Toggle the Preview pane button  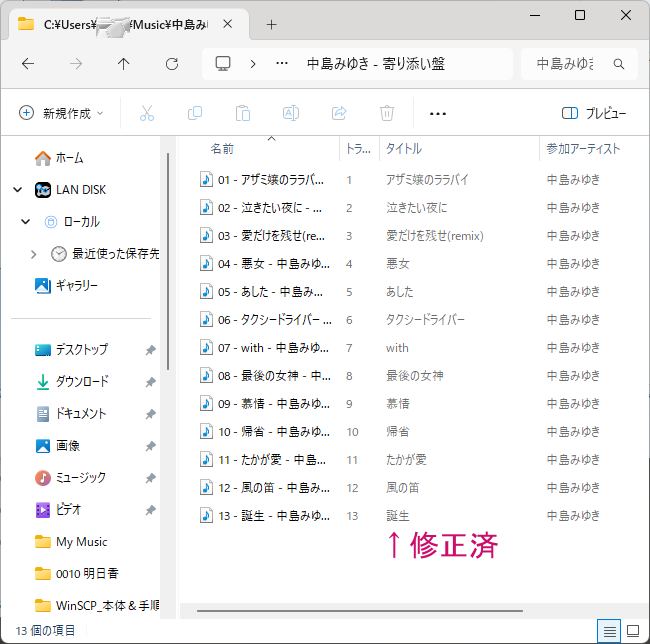pos(594,113)
